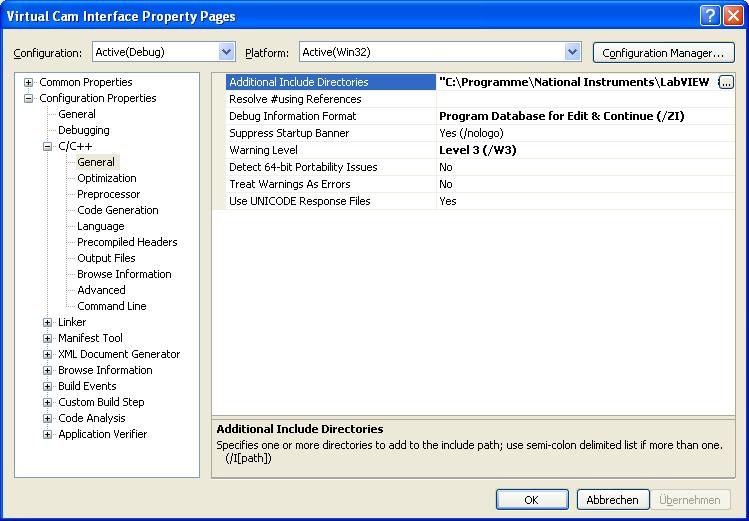The width and height of the screenshot is (749, 521).
Task: Open the Configuration dropdown
Action: pos(226,52)
